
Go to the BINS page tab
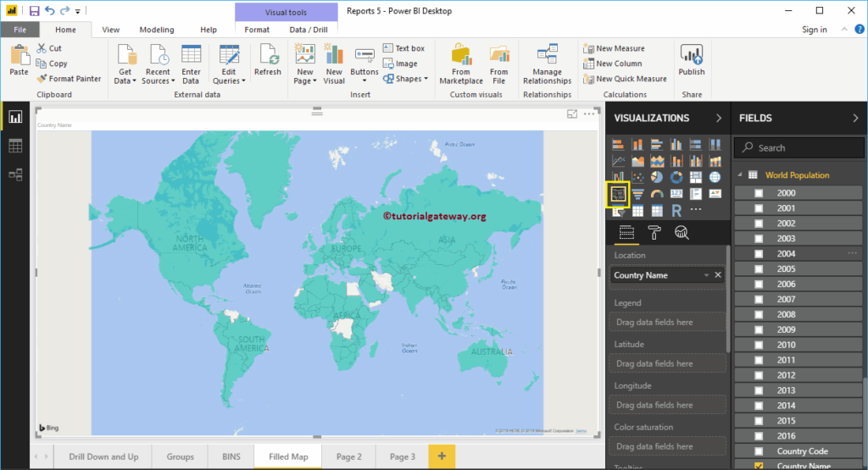(231, 456)
